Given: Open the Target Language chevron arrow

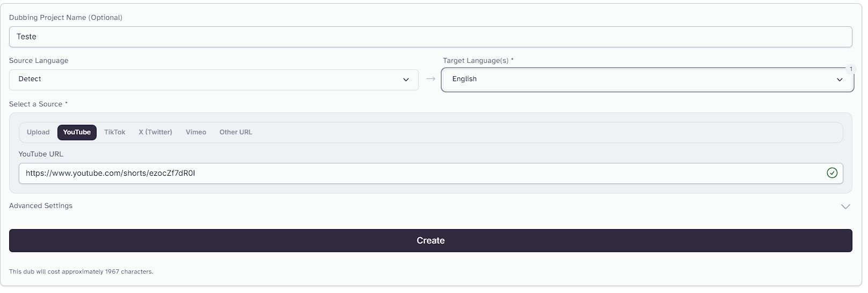Looking at the screenshot, I should click(840, 80).
